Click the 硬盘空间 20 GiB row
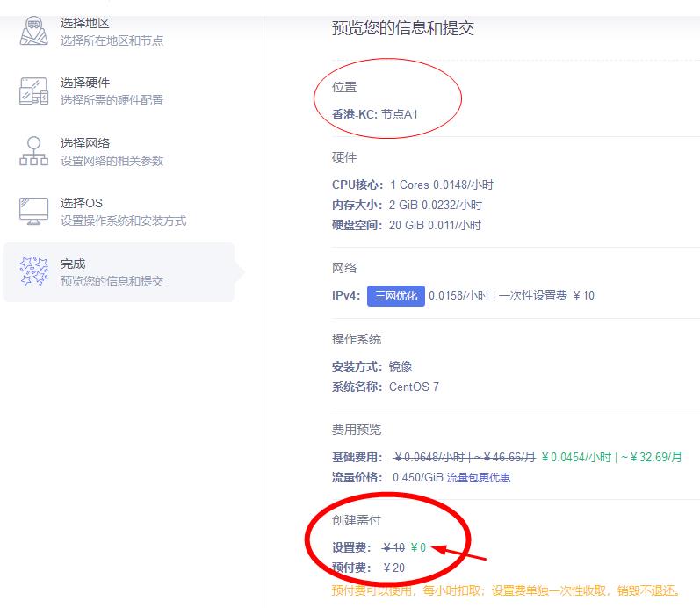 pos(407,225)
